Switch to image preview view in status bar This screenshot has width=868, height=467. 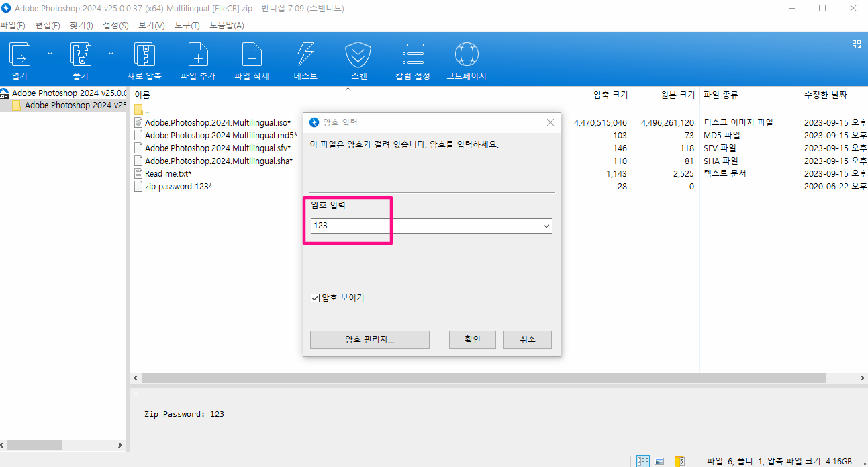coord(660,461)
